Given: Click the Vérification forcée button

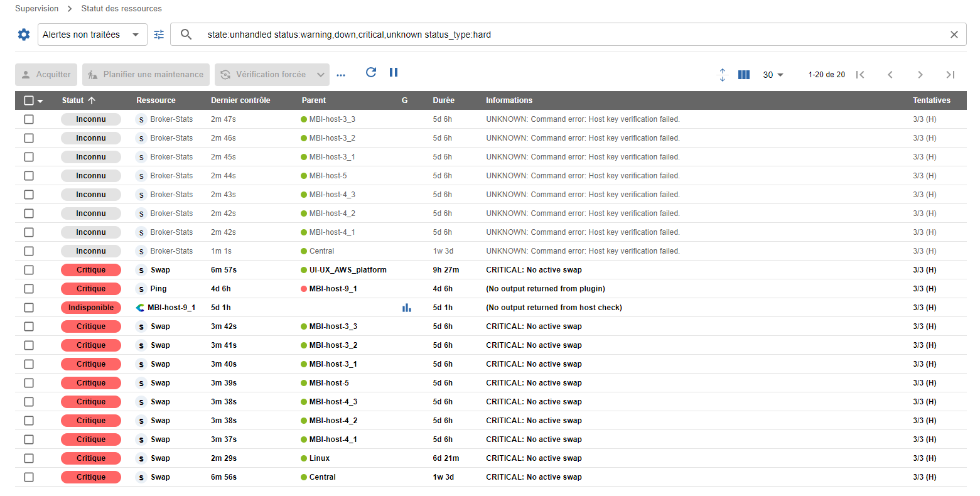Looking at the screenshot, I should click(264, 75).
